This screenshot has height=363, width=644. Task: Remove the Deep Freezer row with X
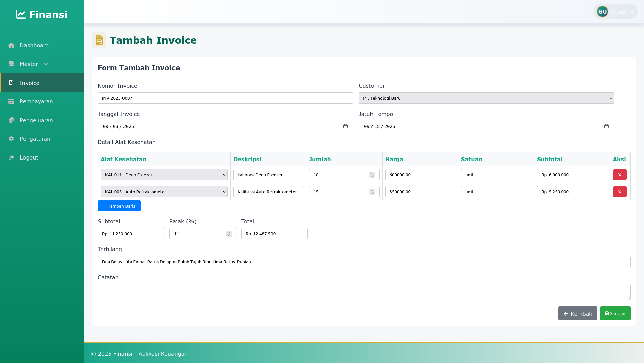click(x=620, y=175)
